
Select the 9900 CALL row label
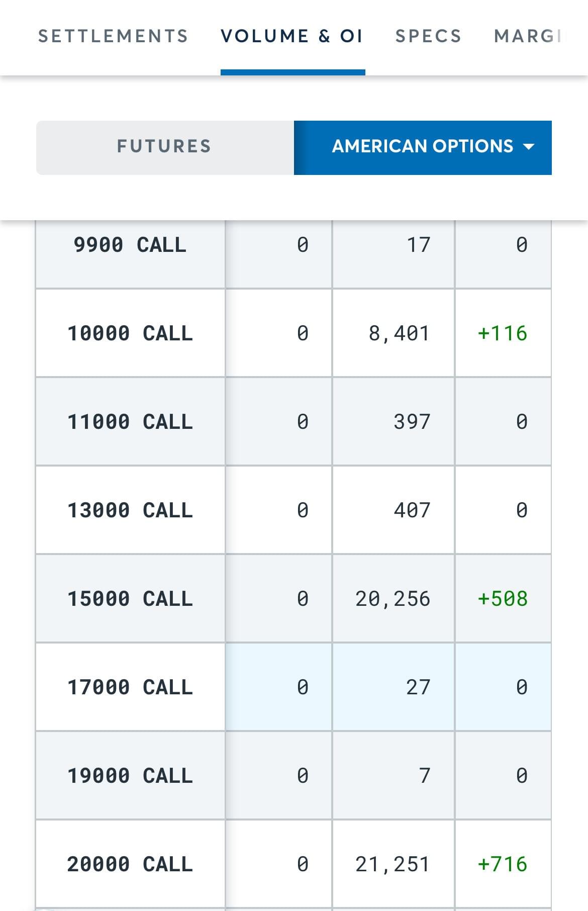[130, 245]
